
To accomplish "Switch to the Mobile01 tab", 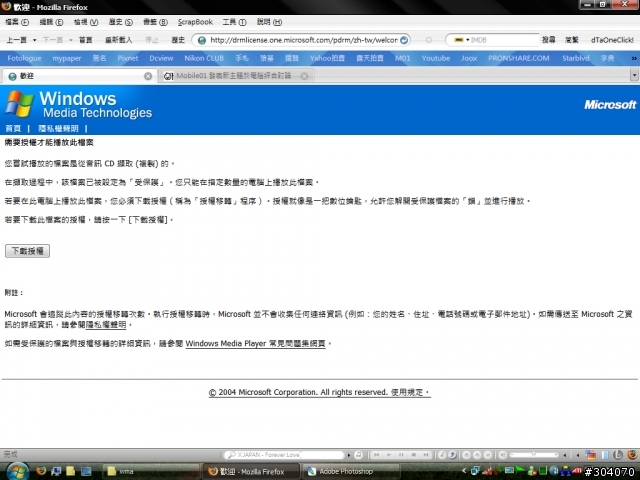I will [x=236, y=76].
